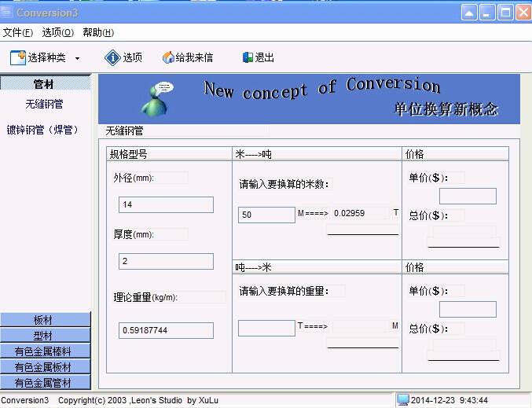The height and width of the screenshot is (408, 532).
Task: Click the 选择种类 toolbar icon
Action: (18, 57)
